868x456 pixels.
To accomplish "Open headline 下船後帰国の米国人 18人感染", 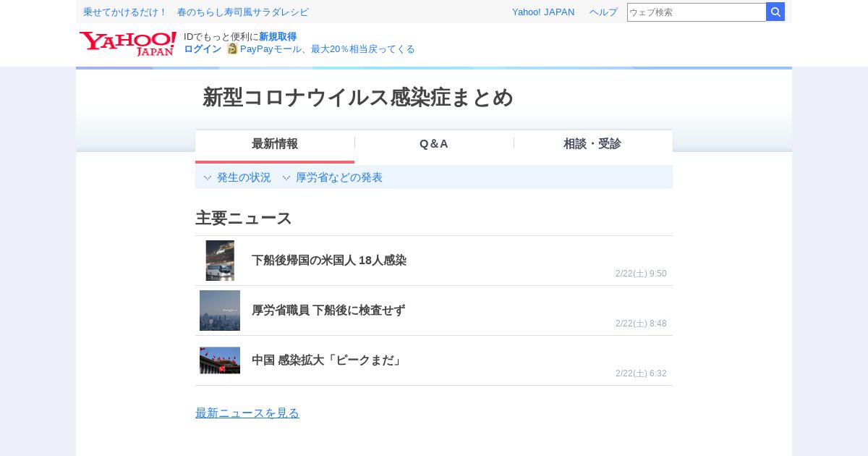I will coord(329,261).
